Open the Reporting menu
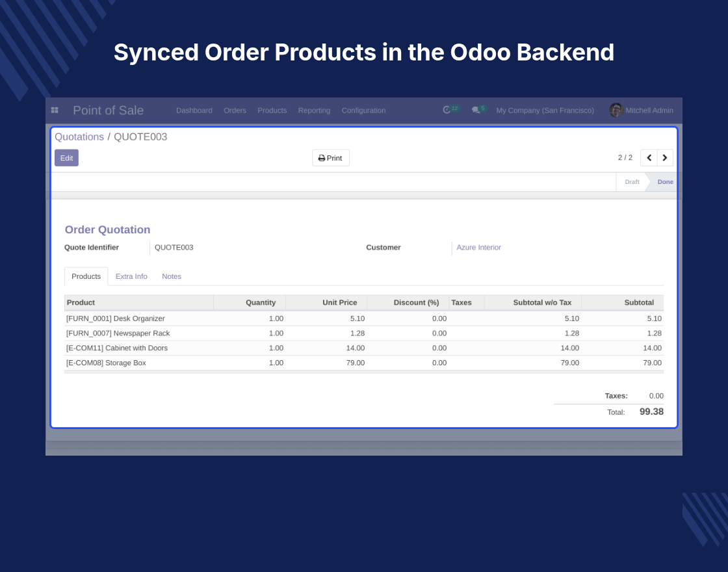This screenshot has height=572, width=728. 315,110
